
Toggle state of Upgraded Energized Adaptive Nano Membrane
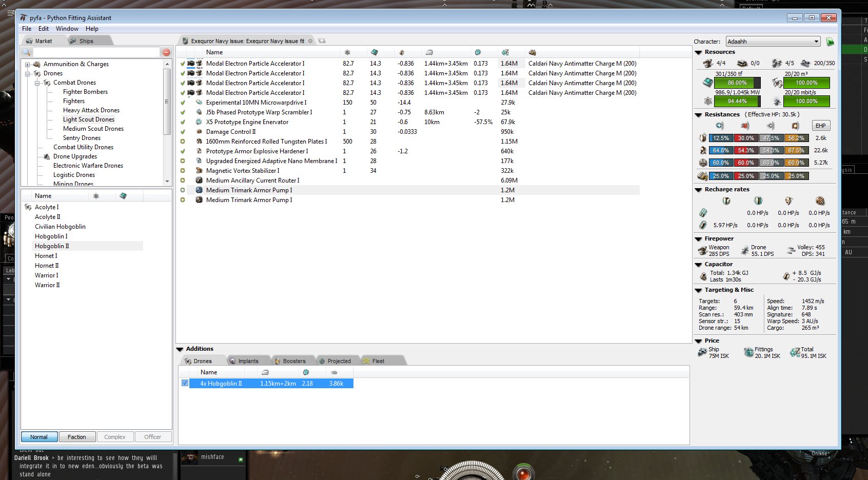tap(183, 161)
